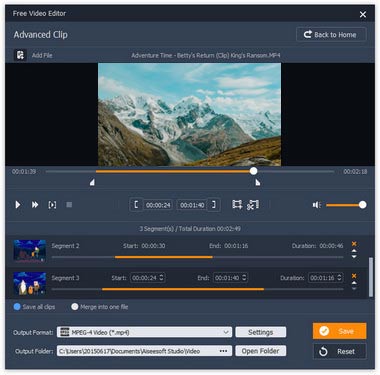Close the Free Video Editor window

(363, 14)
